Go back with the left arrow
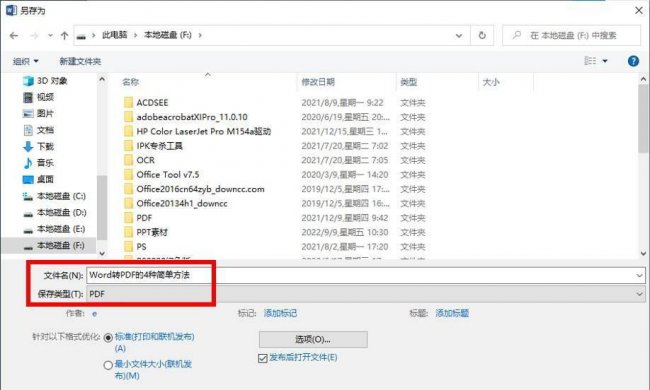The height and width of the screenshot is (390, 650). (x=14, y=36)
